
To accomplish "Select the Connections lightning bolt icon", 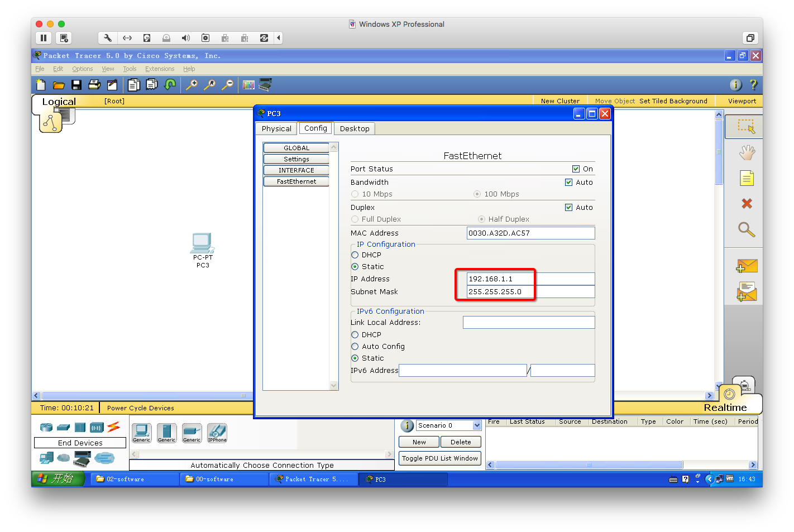I will click(x=113, y=427).
